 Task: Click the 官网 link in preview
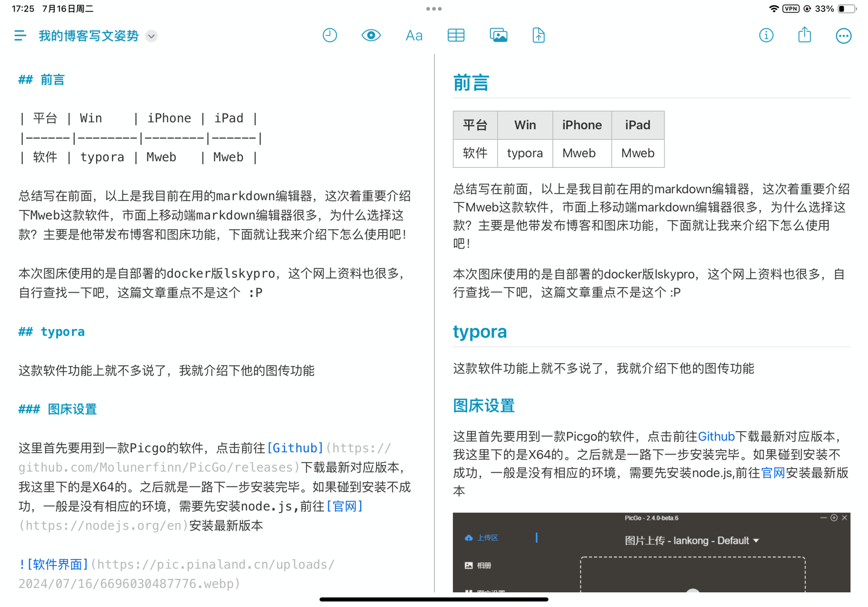[x=773, y=473]
